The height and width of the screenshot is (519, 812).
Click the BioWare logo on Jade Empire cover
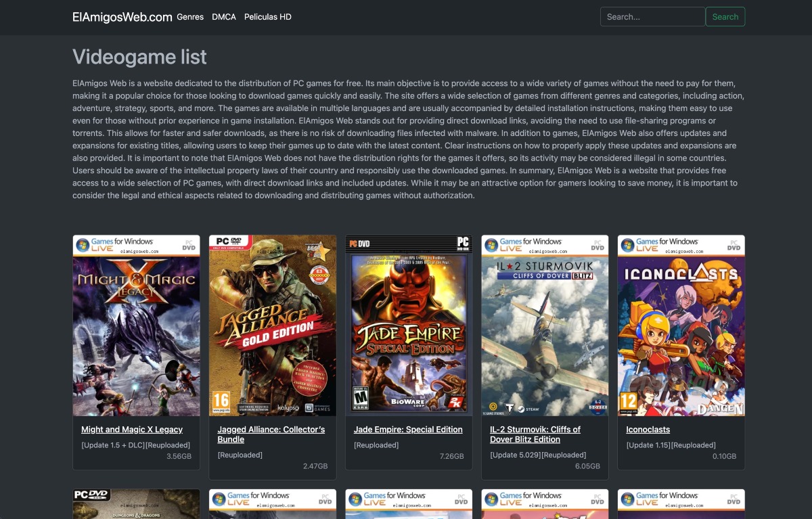pyautogui.click(x=408, y=402)
